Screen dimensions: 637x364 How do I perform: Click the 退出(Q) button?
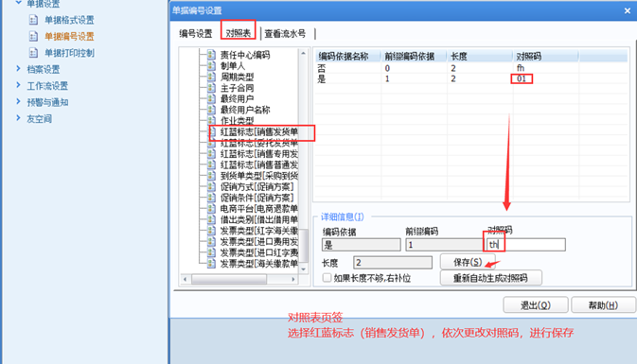pyautogui.click(x=536, y=305)
